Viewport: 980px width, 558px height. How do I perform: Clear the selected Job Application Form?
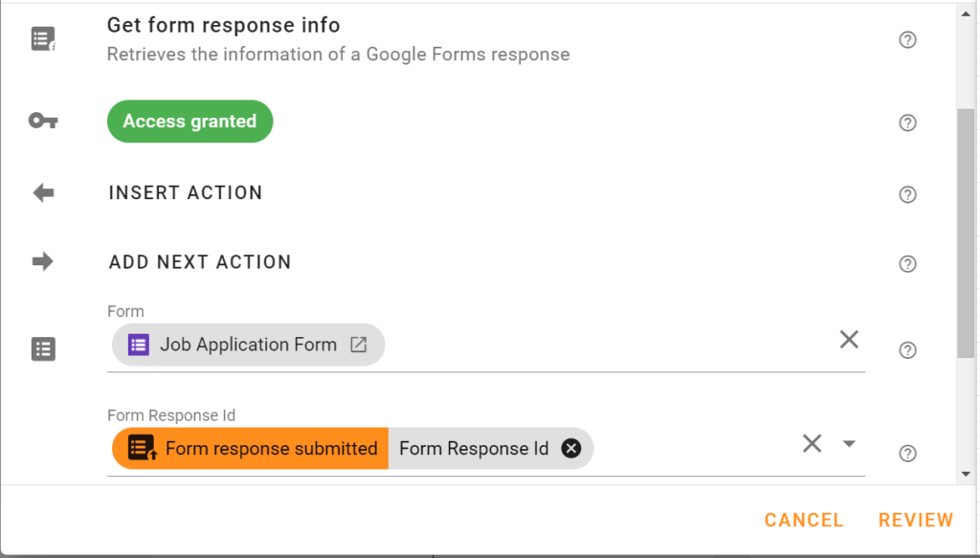click(848, 339)
